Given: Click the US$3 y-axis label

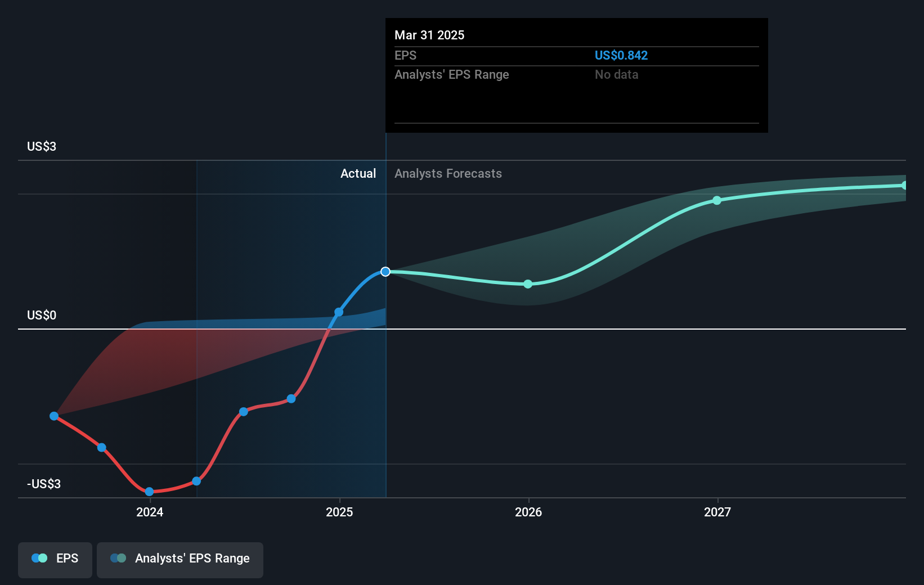Looking at the screenshot, I should point(42,146).
